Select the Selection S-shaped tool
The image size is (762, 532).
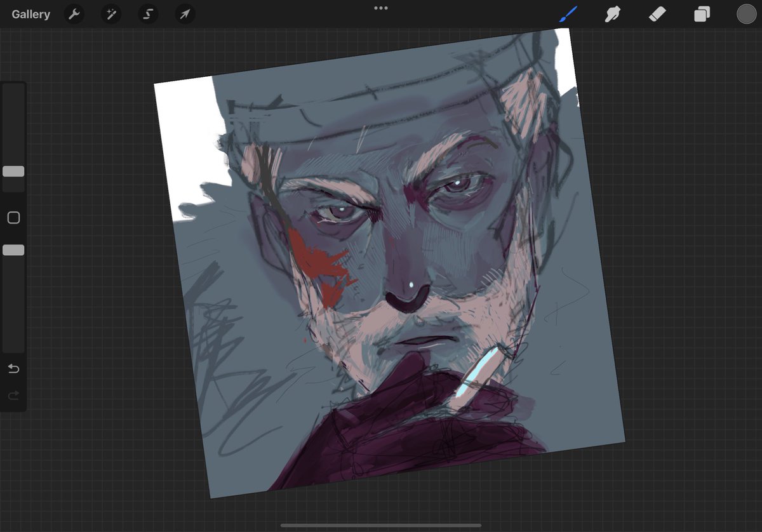coord(148,14)
